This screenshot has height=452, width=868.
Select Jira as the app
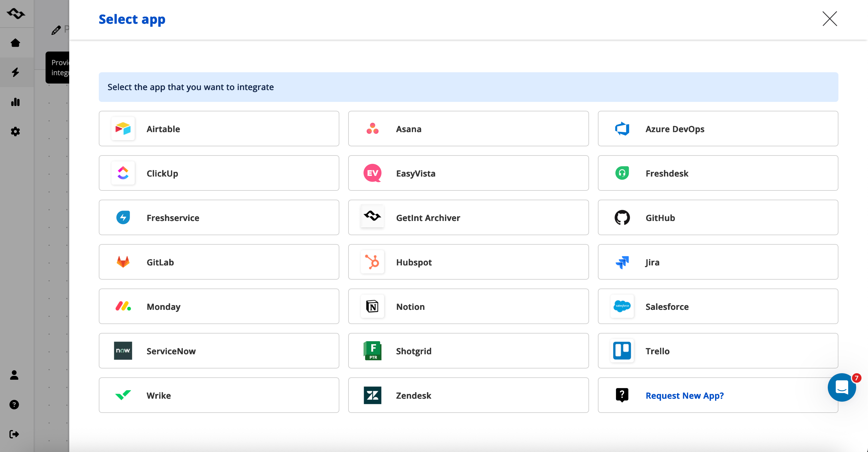pyautogui.click(x=718, y=262)
